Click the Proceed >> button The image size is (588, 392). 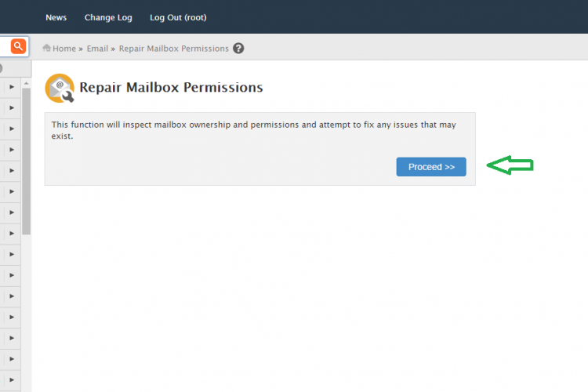(x=431, y=167)
